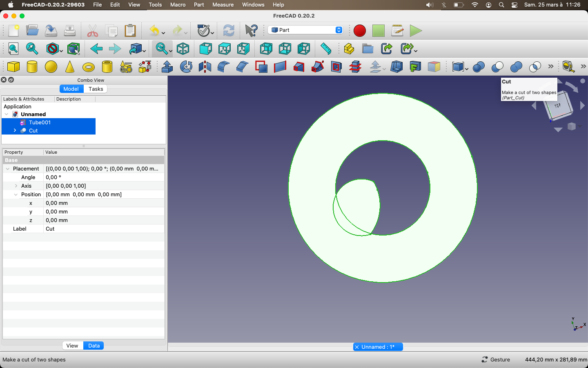
Task: Click the Measure distance ruler icon
Action: [x=326, y=49]
